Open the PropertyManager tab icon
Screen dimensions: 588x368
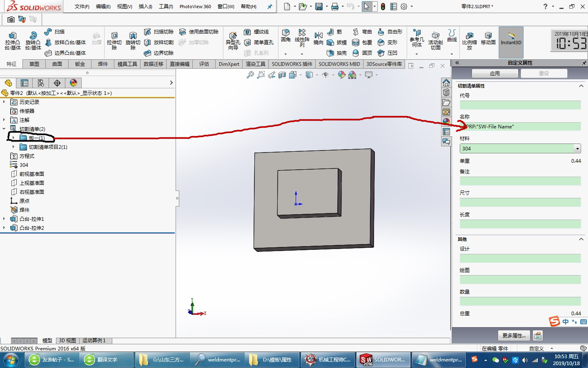tap(24, 83)
